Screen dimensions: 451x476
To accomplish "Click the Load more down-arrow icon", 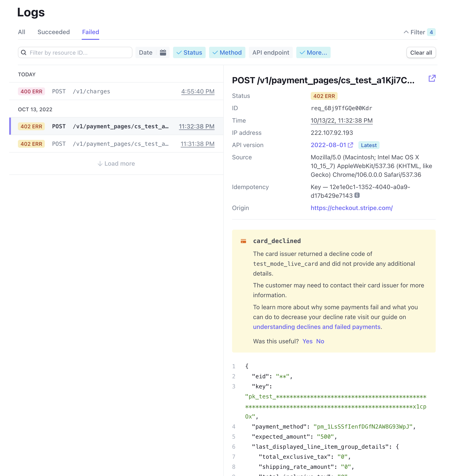I will pyautogui.click(x=100, y=164).
